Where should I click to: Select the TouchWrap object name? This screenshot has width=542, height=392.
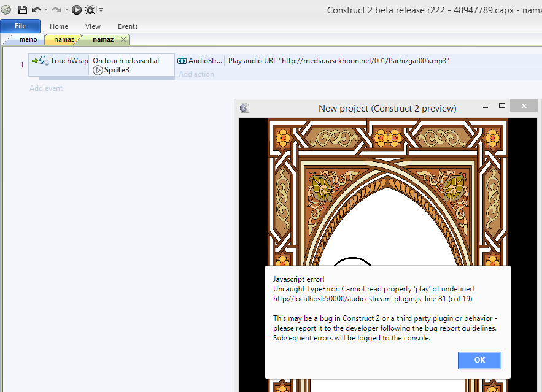tap(69, 61)
